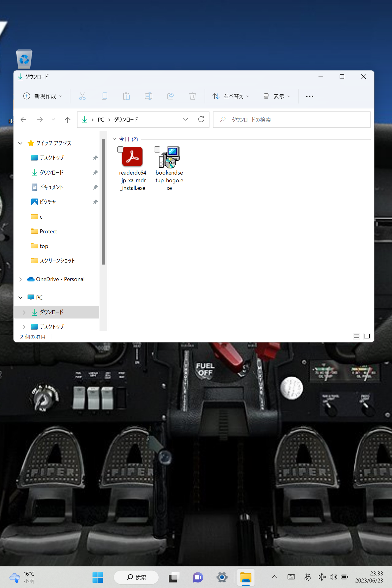Open the Chat app on taskbar
This screenshot has height=588, width=392.
tap(198, 577)
